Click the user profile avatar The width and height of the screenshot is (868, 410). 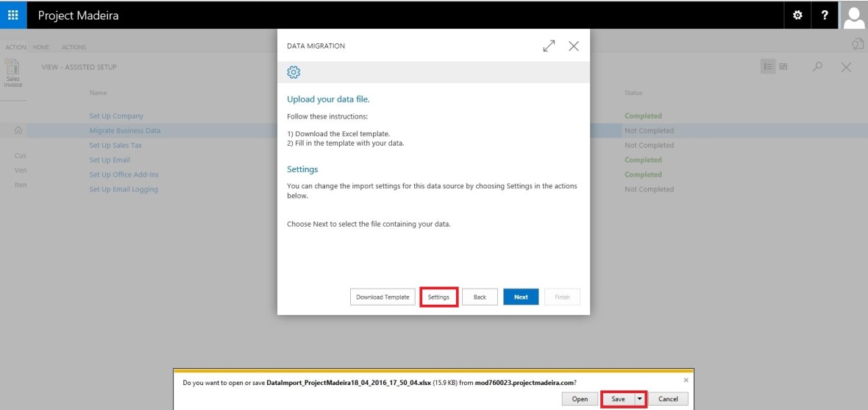[853, 15]
